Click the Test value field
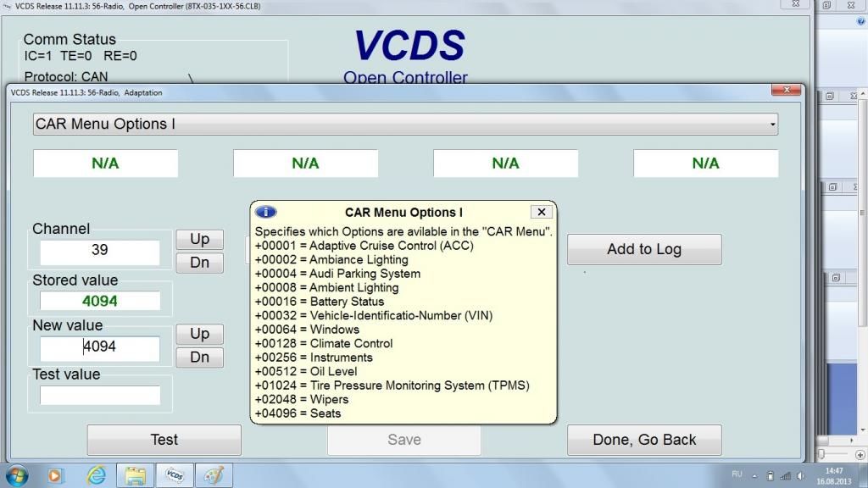 [100, 396]
